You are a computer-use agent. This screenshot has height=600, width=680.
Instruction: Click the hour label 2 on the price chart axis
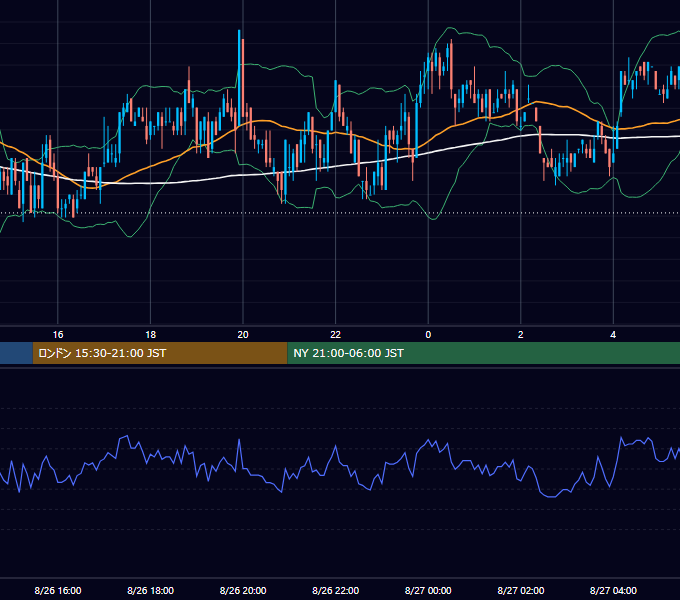520,335
